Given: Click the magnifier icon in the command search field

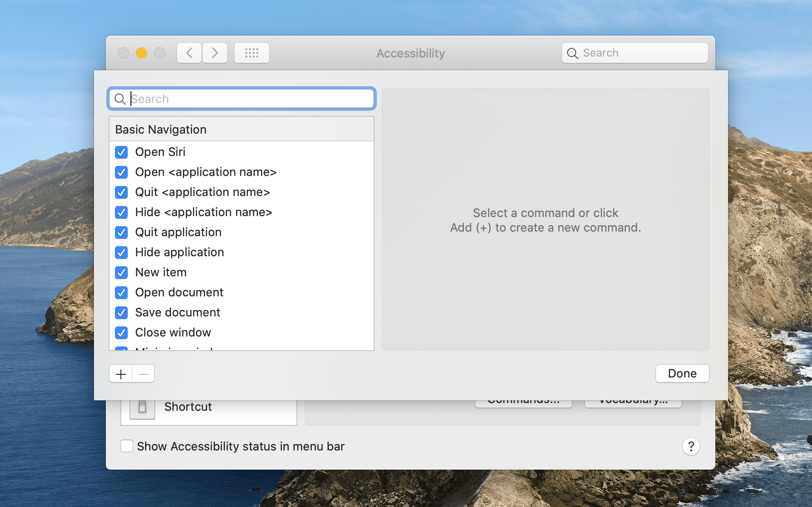Looking at the screenshot, I should (x=120, y=99).
